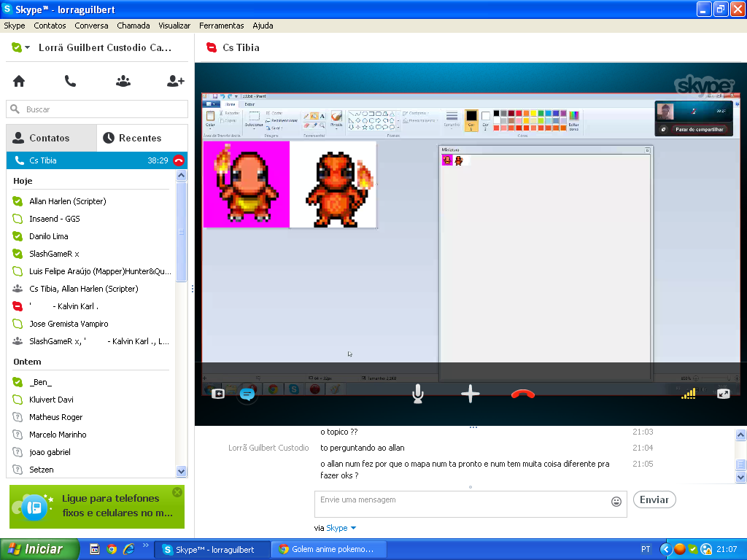Switch to the Recentes tab
This screenshot has height=560, width=747.
pyautogui.click(x=142, y=138)
